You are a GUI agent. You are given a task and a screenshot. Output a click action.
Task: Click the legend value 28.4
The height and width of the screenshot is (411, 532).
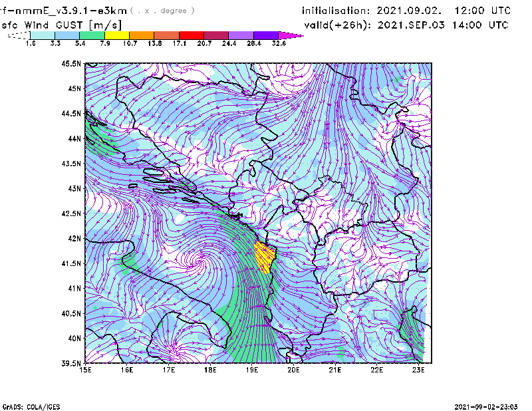[x=254, y=43]
